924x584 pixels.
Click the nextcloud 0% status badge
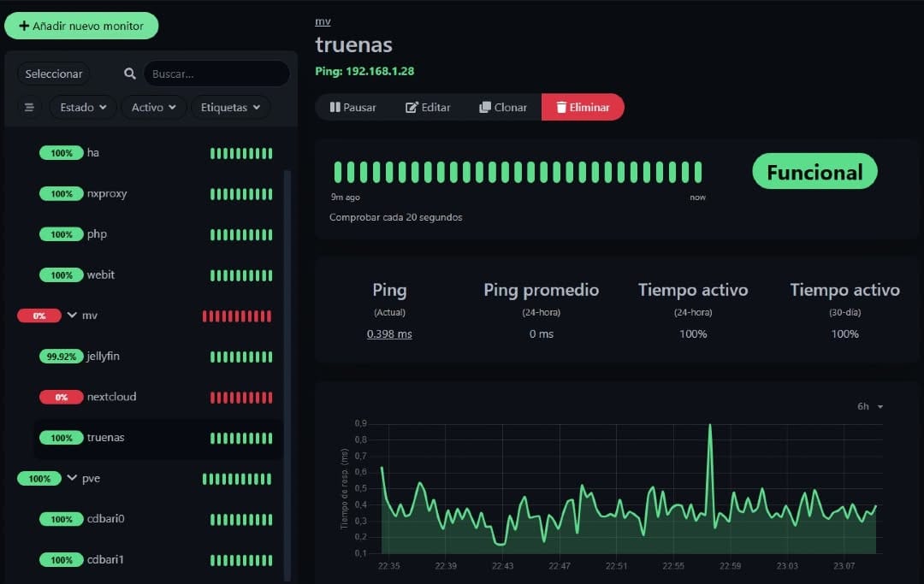62,398
